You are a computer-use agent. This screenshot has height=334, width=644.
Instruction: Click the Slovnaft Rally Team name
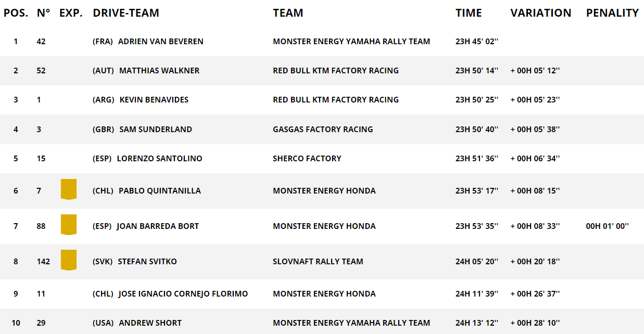[x=318, y=262]
